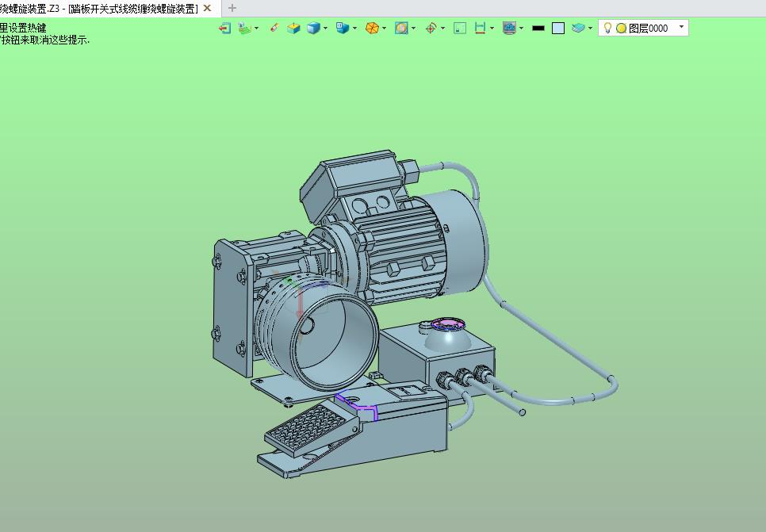
Task: Open dropdown arrow beside datum plane icon
Action: [256, 29]
